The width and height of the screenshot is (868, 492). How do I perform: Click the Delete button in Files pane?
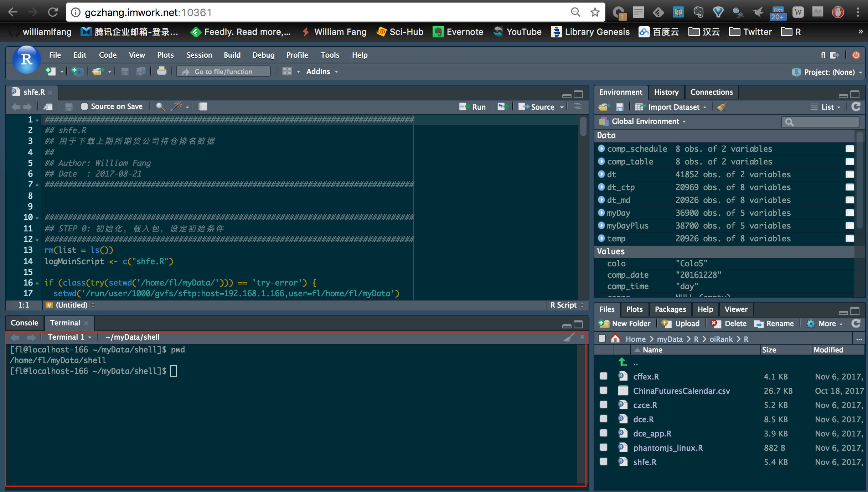pyautogui.click(x=729, y=324)
